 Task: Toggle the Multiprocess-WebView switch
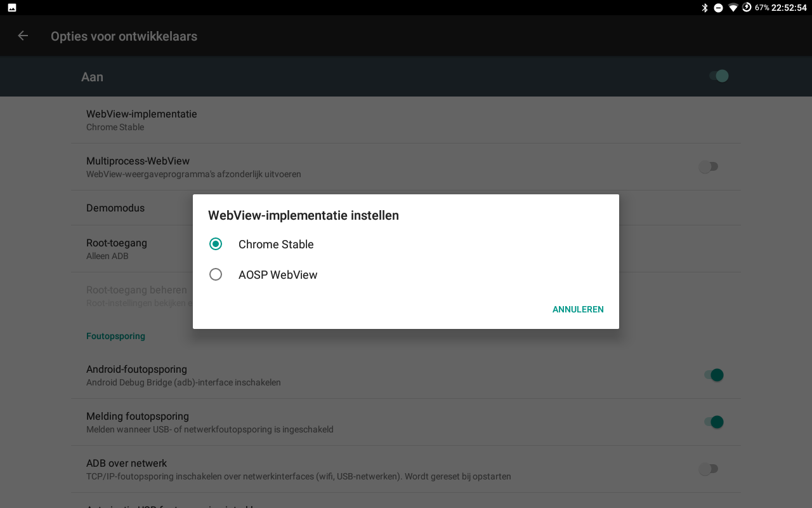point(708,166)
